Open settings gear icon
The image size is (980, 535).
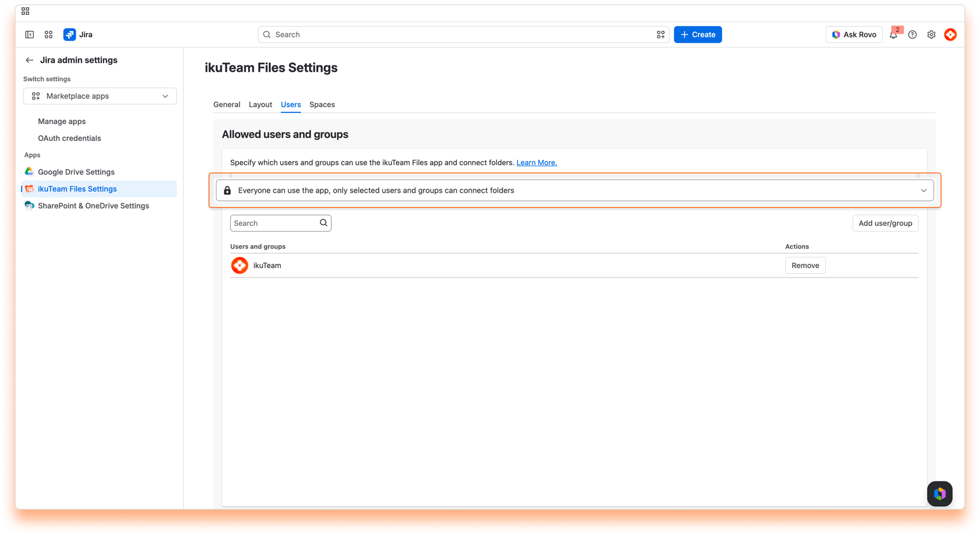pos(931,34)
